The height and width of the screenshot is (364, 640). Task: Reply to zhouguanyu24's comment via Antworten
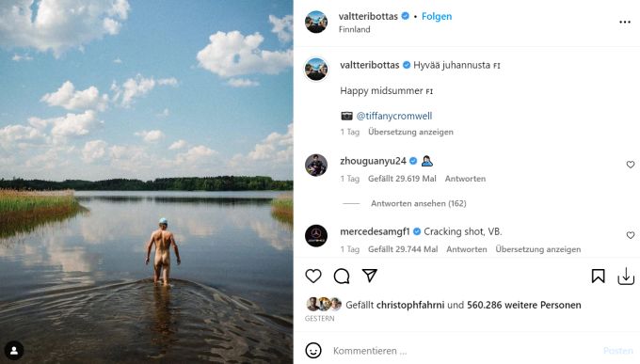click(x=465, y=179)
